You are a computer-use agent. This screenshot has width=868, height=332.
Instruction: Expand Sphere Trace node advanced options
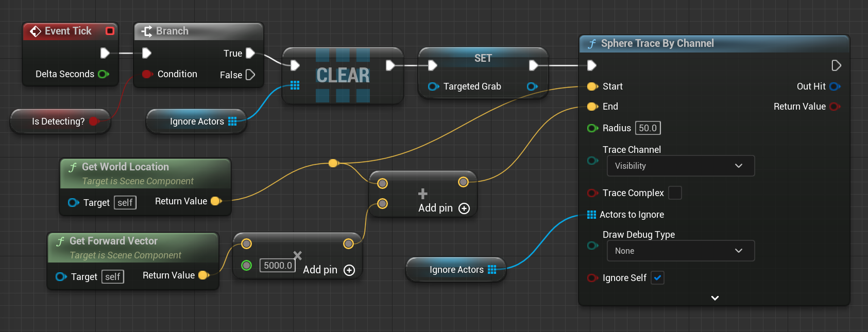715,298
